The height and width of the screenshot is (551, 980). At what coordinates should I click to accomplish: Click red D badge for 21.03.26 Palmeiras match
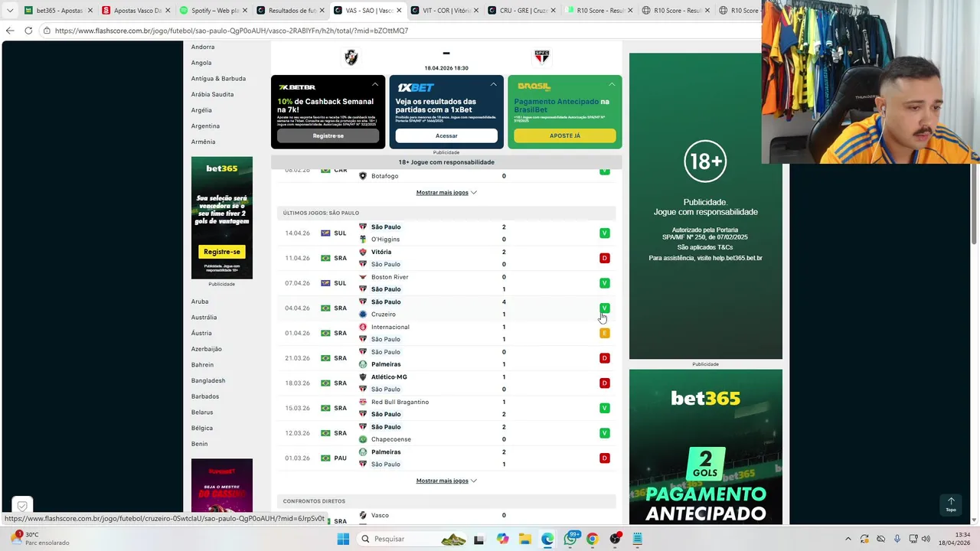click(x=604, y=358)
